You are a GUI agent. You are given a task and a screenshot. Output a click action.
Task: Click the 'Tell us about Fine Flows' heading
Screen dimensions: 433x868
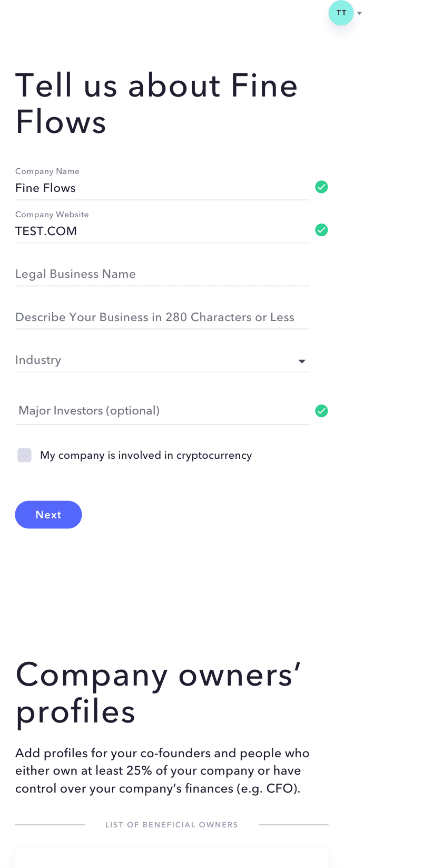pos(156,103)
